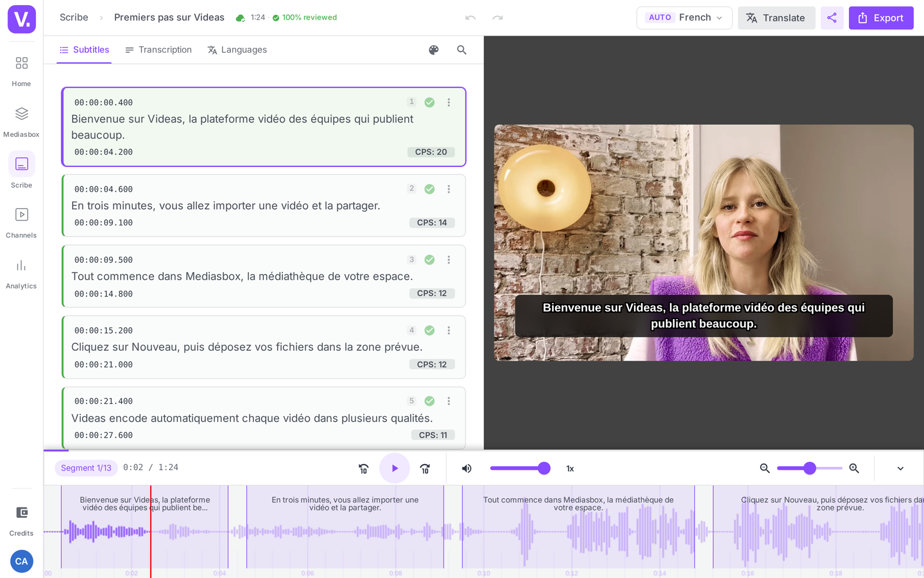Change the 1x playback speed

(570, 469)
